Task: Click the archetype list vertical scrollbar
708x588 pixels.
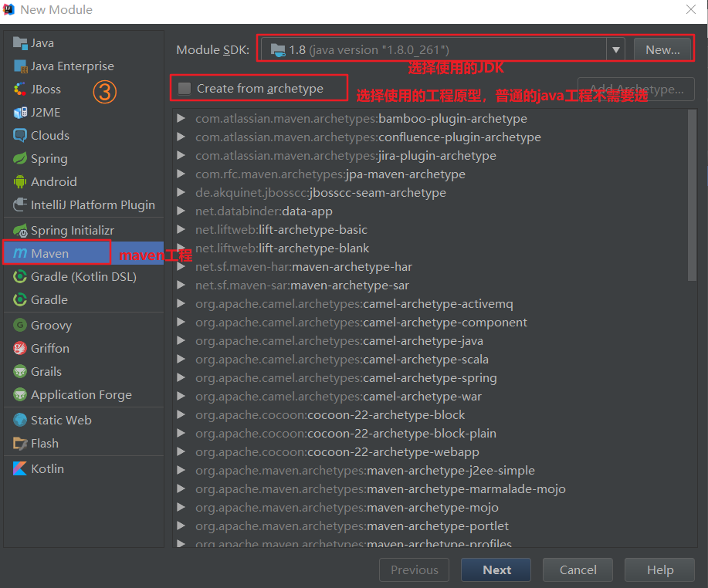Action: click(x=692, y=195)
